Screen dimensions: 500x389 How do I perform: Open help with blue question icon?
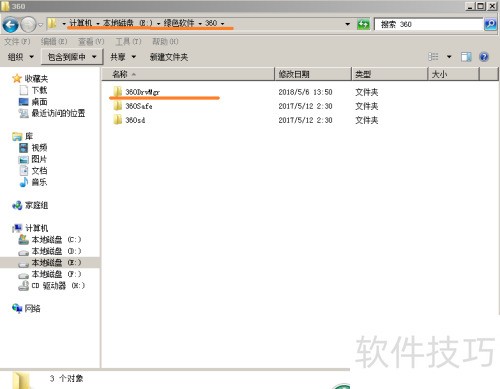(x=484, y=57)
